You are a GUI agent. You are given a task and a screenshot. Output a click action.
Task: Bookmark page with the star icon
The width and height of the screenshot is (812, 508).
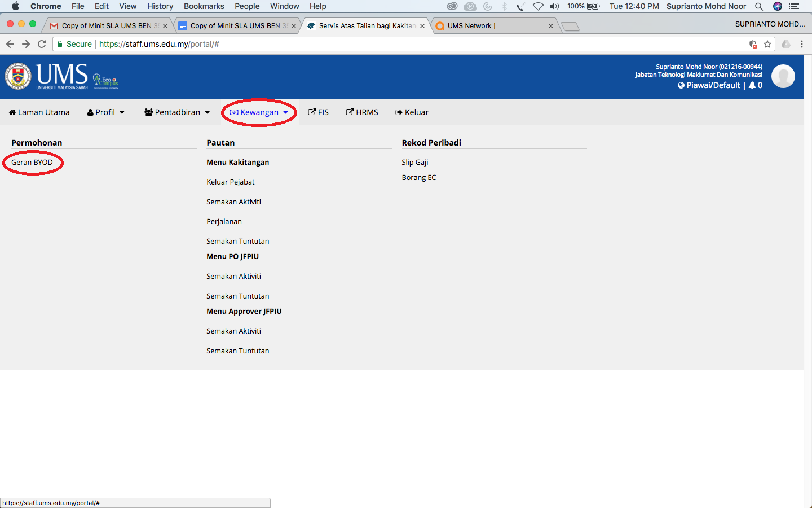[767, 44]
